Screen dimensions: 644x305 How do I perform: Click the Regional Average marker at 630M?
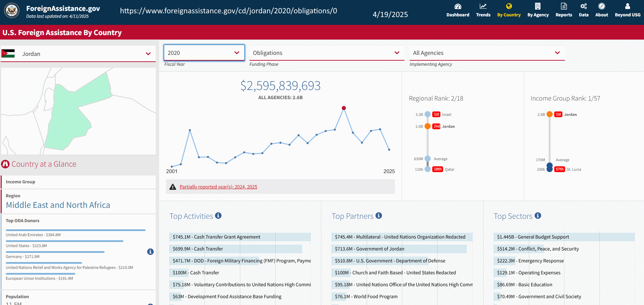click(x=428, y=159)
